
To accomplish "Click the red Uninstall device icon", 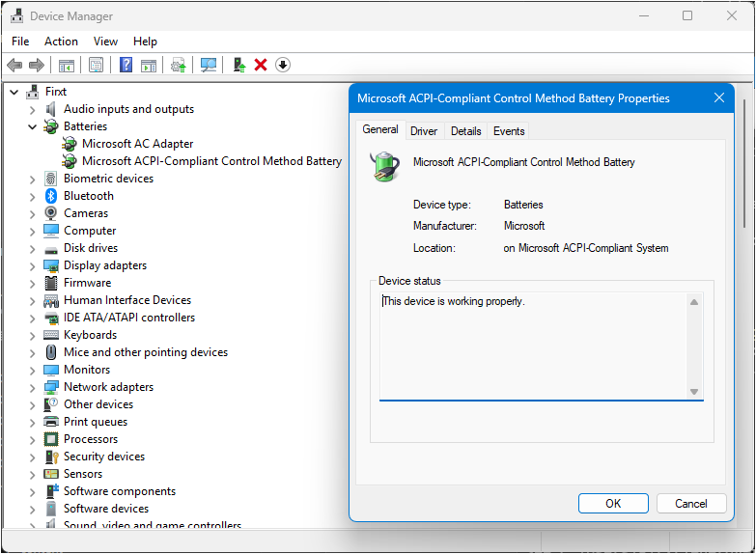I will [261, 65].
